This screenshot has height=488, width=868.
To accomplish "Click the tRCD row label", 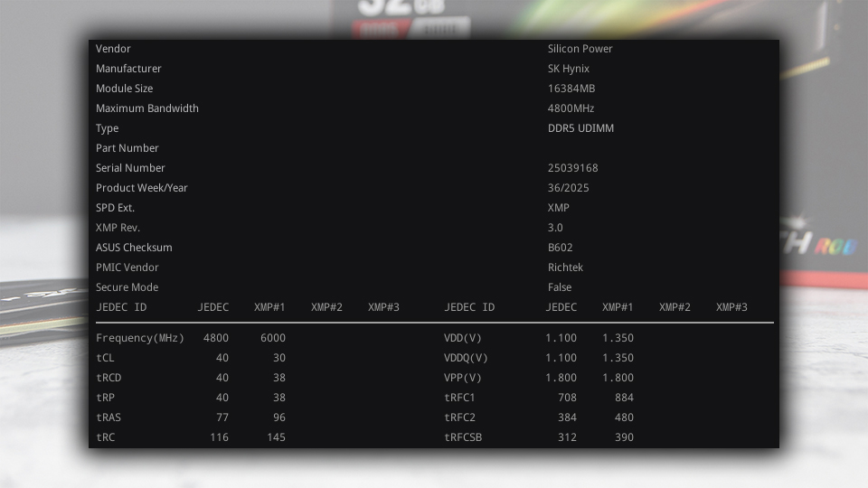I will pos(108,378).
